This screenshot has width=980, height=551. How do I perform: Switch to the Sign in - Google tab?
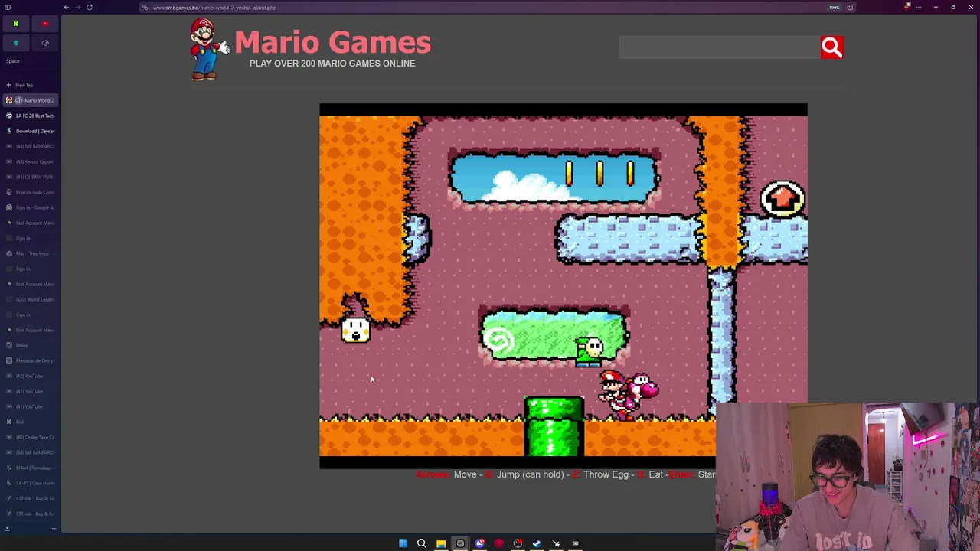[30, 207]
